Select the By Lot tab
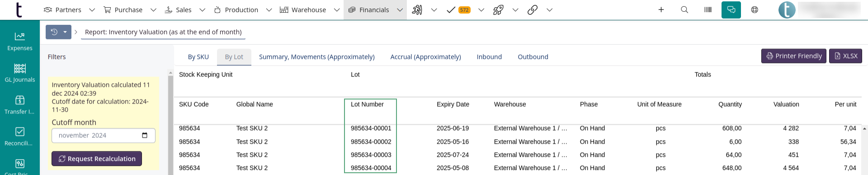868x175 pixels. click(234, 57)
